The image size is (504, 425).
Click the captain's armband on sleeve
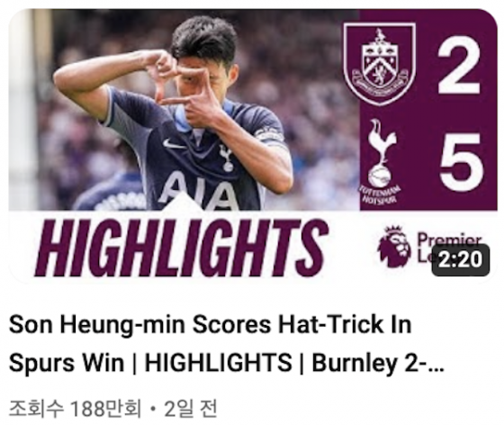tap(269, 136)
